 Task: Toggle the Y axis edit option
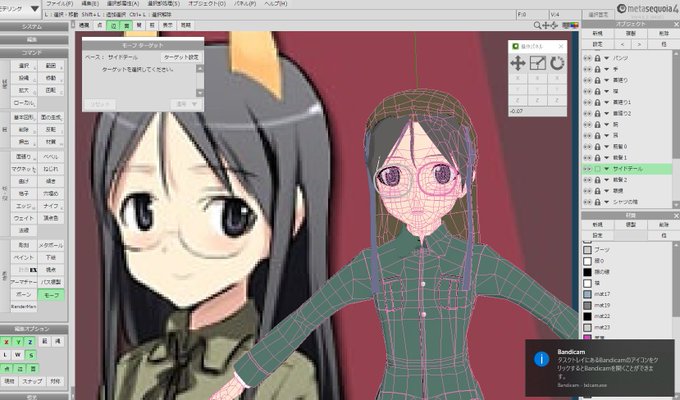pyautogui.click(x=19, y=342)
